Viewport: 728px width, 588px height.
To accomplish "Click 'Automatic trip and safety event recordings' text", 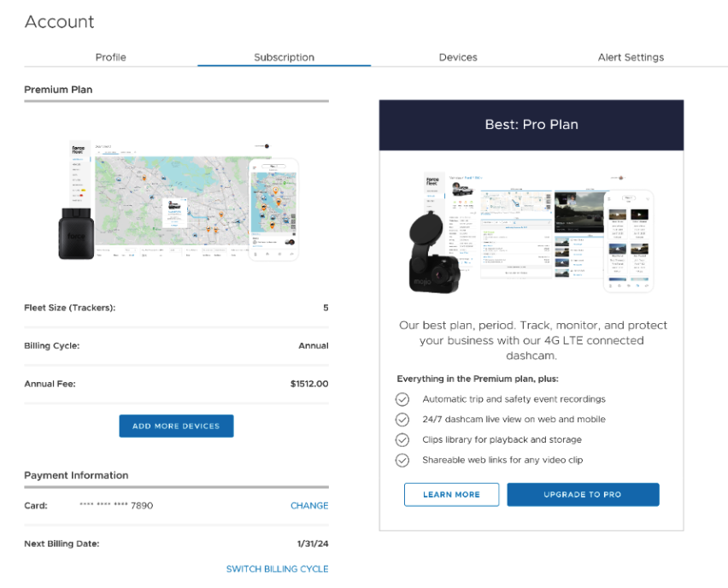I will click(514, 399).
